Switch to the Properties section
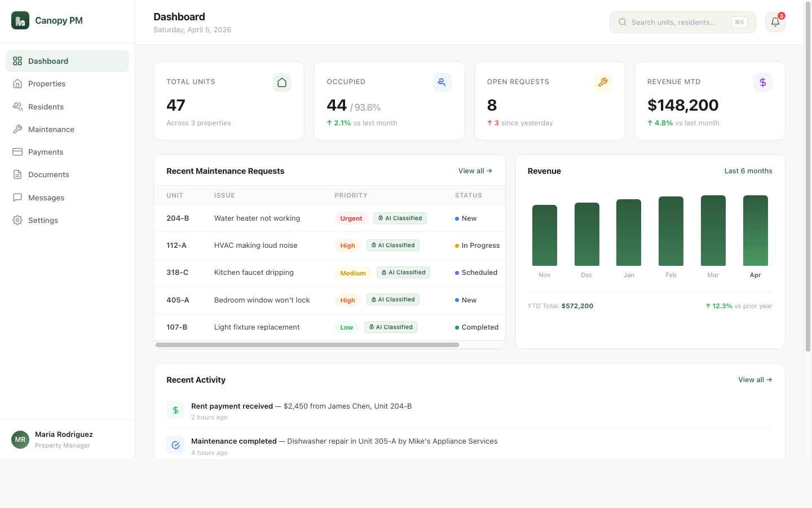The width and height of the screenshot is (812, 508). 47,83
